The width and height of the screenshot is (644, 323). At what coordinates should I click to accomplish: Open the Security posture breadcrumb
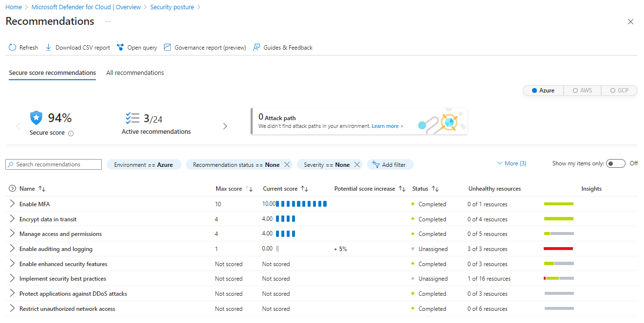pos(172,7)
